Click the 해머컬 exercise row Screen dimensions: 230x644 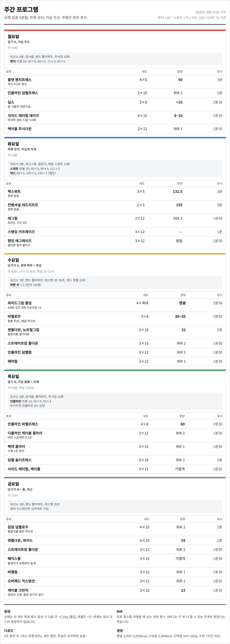tap(115, 361)
